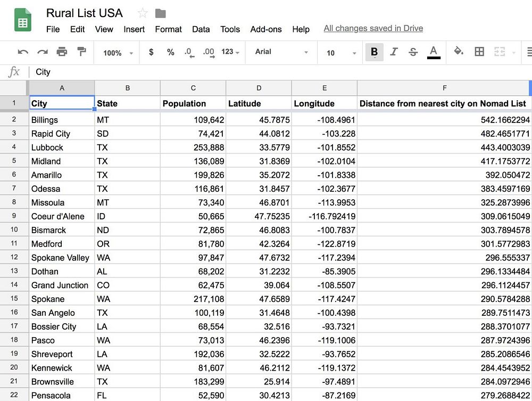This screenshot has width=532, height=401.
Task: Click the Longitude header cell
Action: click(325, 103)
